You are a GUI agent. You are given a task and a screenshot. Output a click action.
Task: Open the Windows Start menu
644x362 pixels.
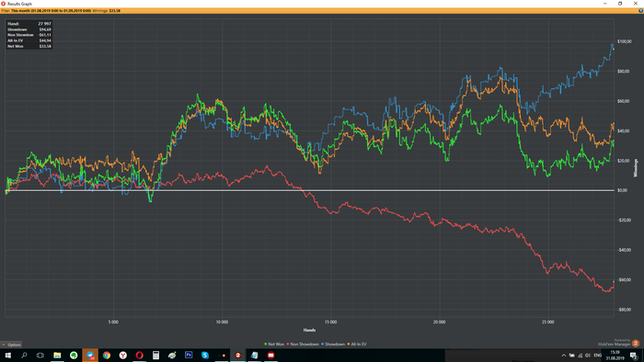[x=7, y=356]
